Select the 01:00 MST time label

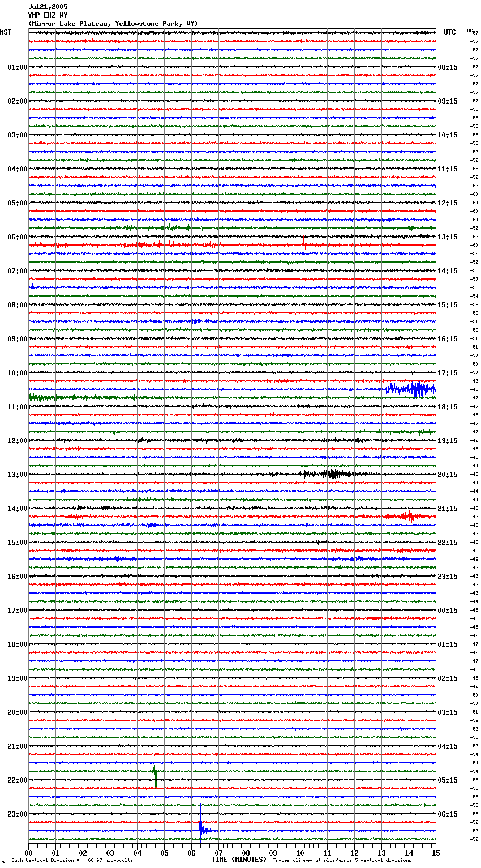point(18,67)
